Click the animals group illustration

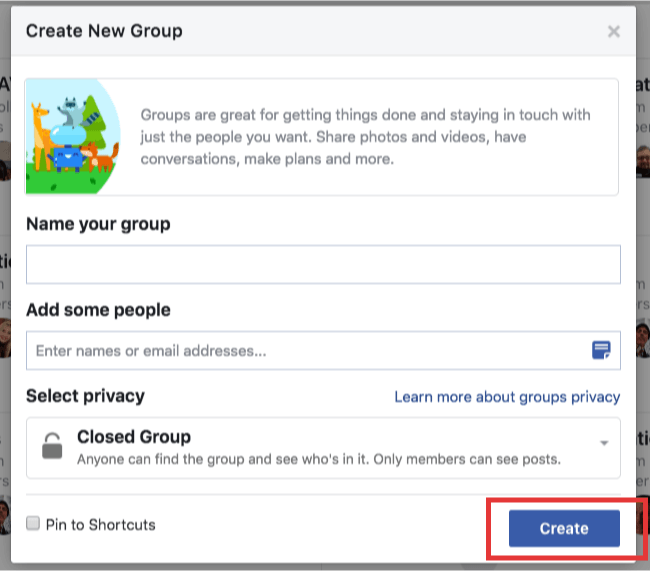tap(73, 136)
